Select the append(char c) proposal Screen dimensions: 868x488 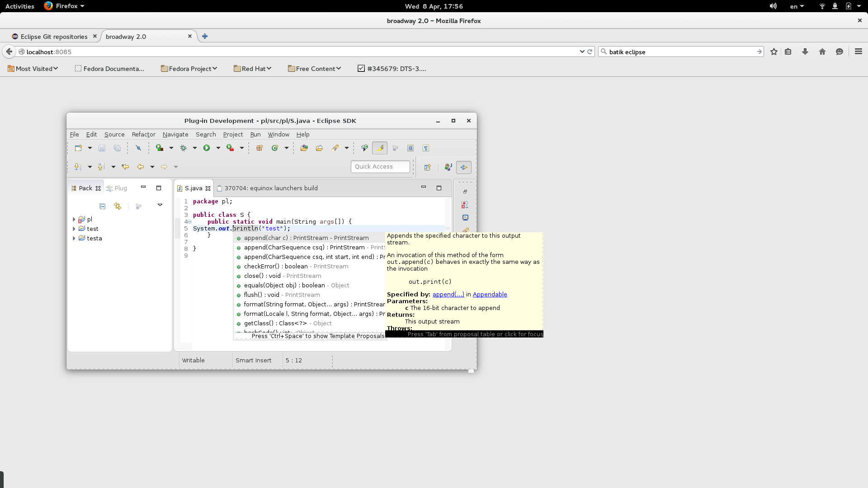(310, 238)
